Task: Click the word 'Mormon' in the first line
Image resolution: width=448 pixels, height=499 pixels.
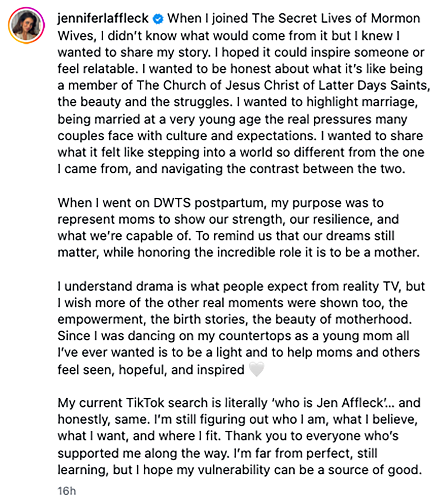Action: (x=395, y=18)
